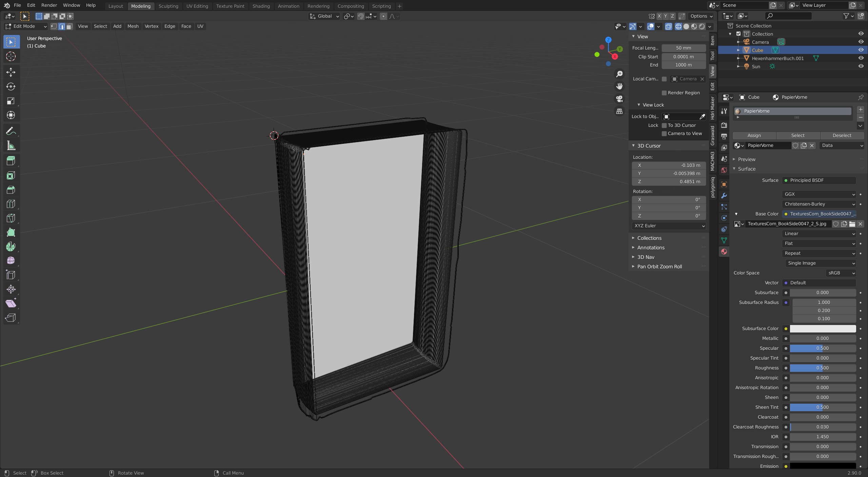Select the Measure tool

pos(11,146)
